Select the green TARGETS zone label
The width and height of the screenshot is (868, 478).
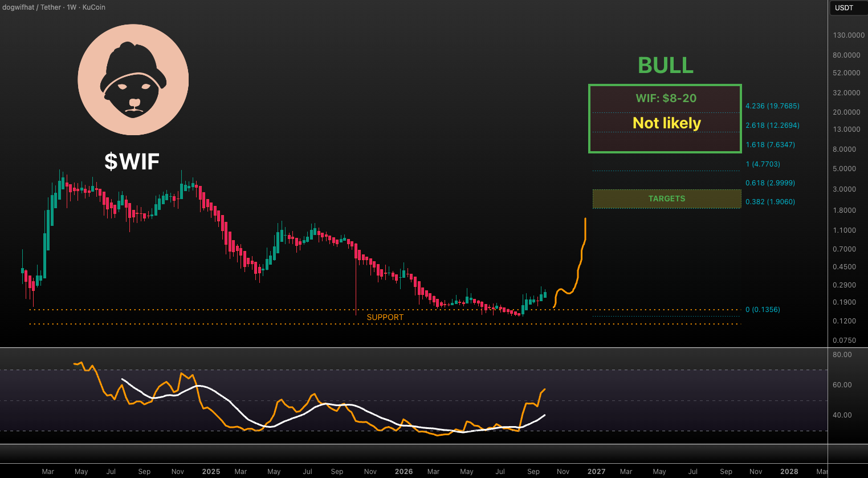click(x=667, y=199)
